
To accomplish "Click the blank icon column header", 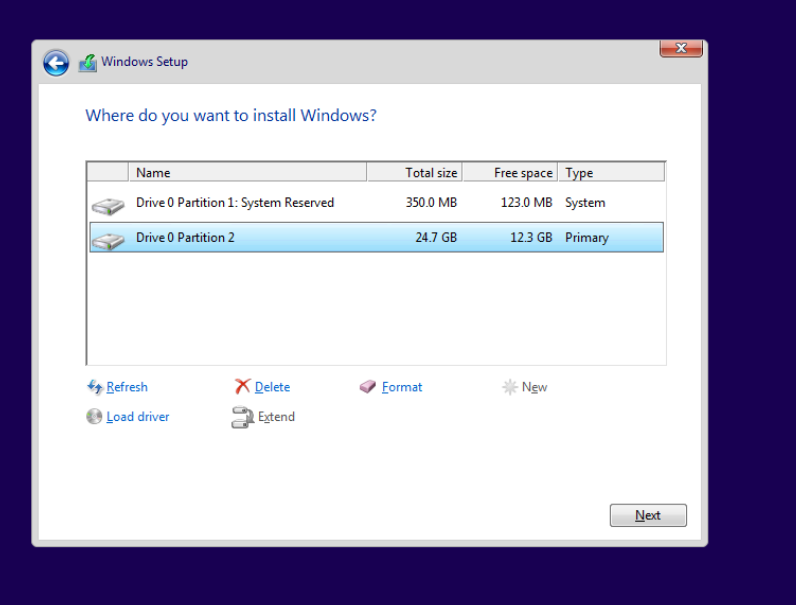I will (x=108, y=173).
